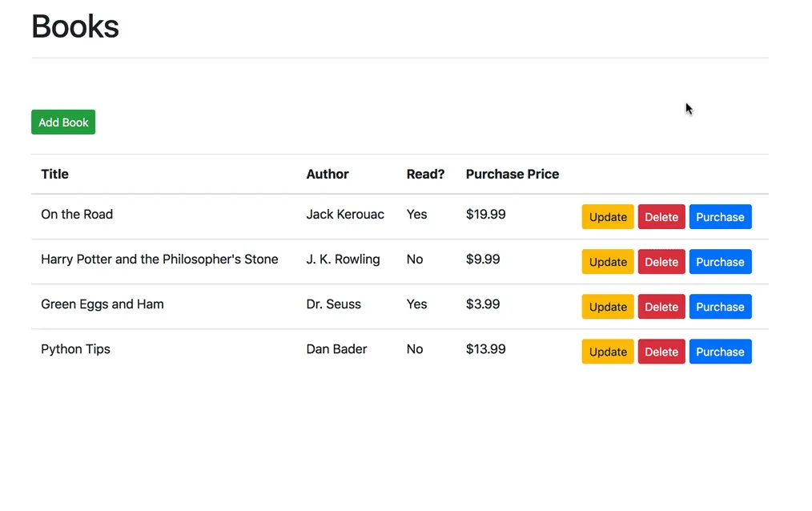Delete the Python Tips entry
Screen dimensions: 812x511
click(661, 351)
